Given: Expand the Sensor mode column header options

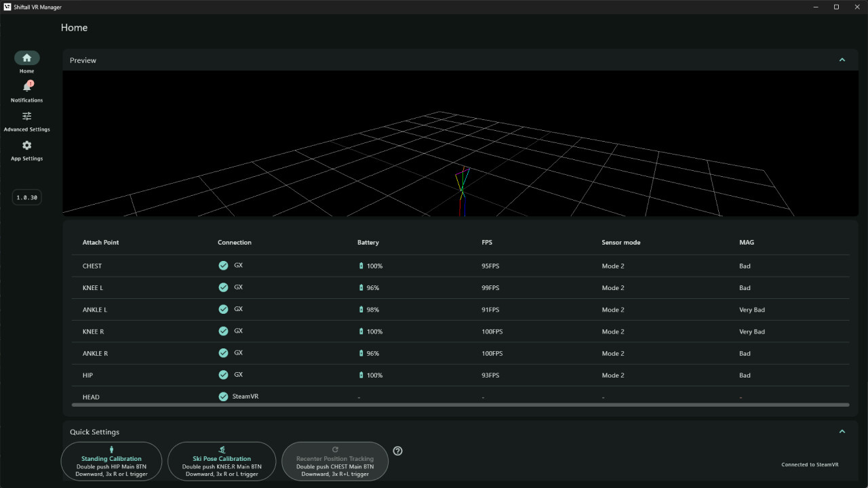Looking at the screenshot, I should click(620, 242).
